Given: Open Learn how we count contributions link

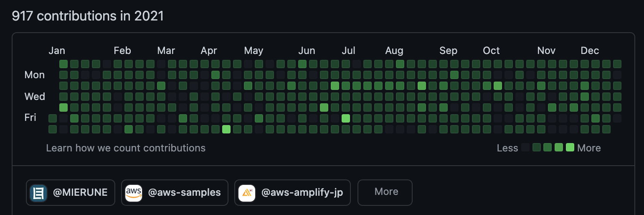Looking at the screenshot, I should tap(126, 148).
